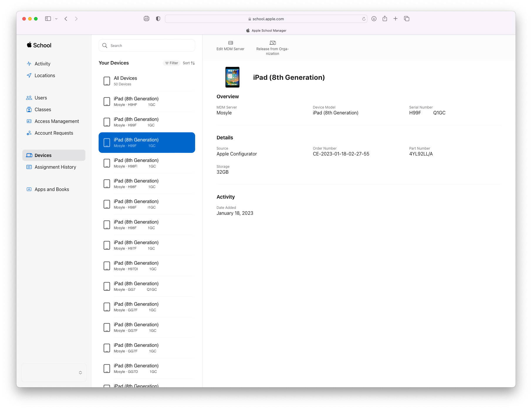Select the iPad with serial H98FI
Screen dimensions: 532x409
pyautogui.click(x=147, y=163)
